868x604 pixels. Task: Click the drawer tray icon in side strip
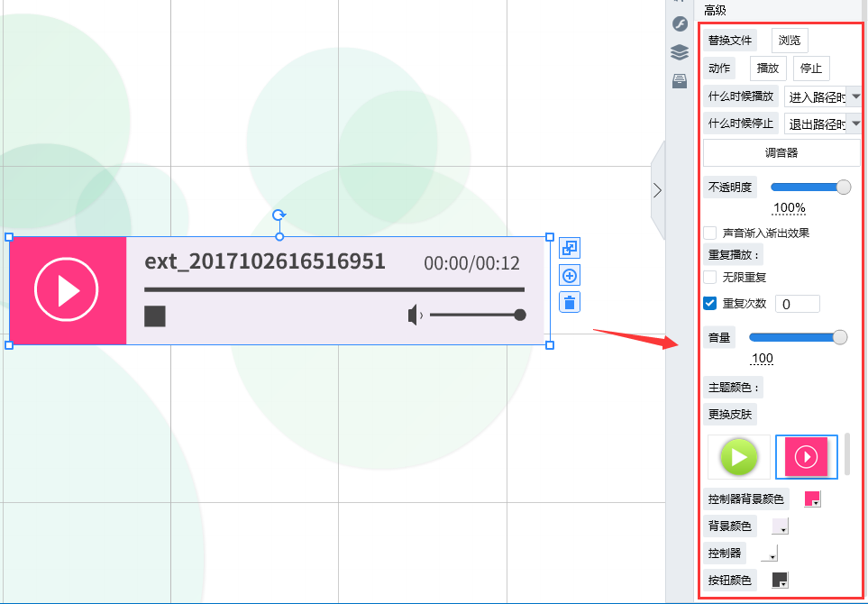point(680,81)
